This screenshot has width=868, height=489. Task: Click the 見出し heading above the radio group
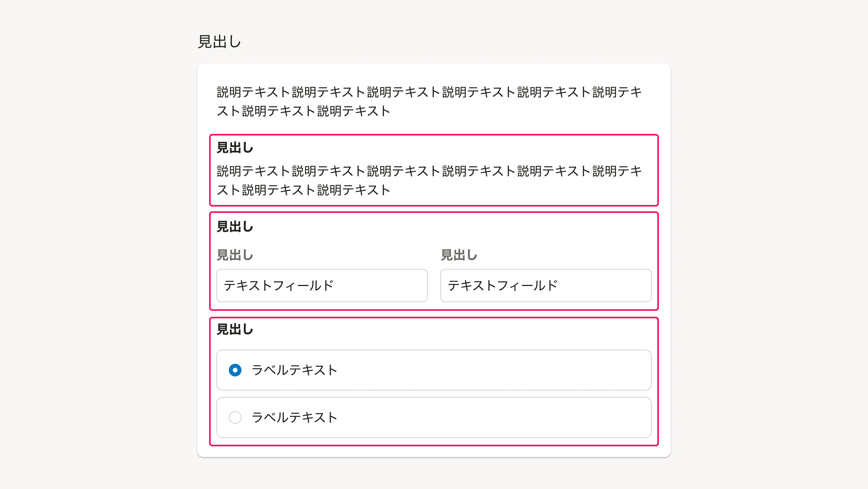point(235,329)
